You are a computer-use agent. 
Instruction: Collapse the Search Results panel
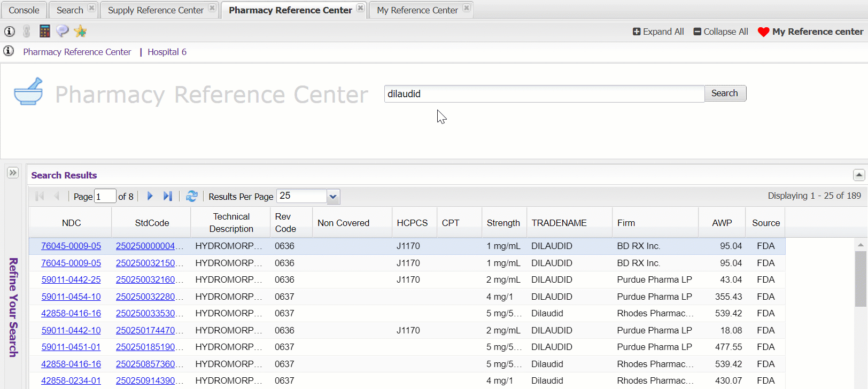(858, 175)
